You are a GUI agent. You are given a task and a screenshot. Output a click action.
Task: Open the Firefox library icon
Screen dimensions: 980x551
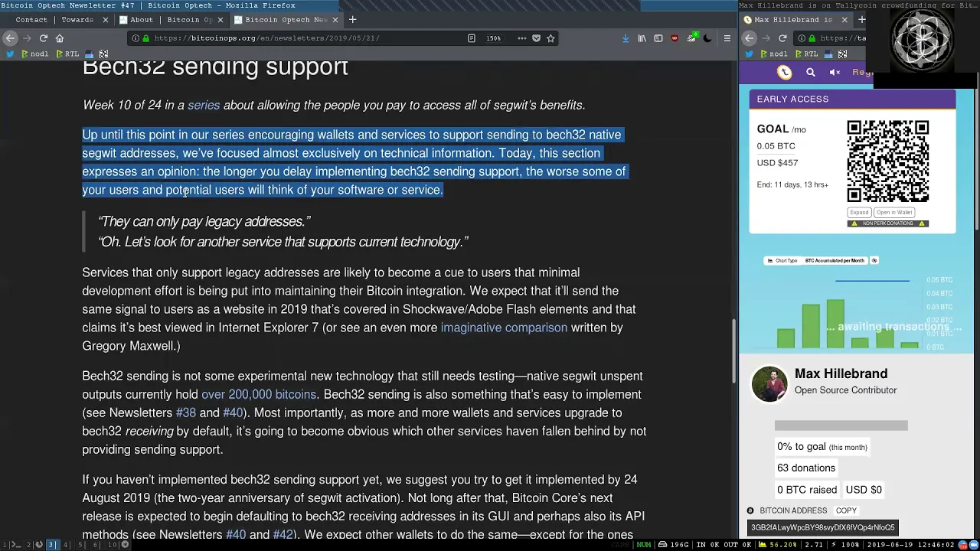[x=642, y=38]
